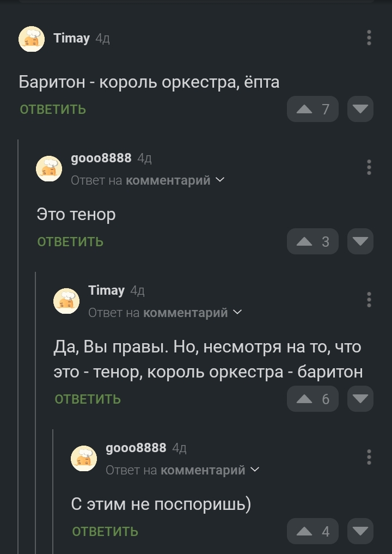Screen dimensions: 392x554
Task: Expand 'Ответ на комментарий' above 'С этим не поспоришь'
Action: 182,470
